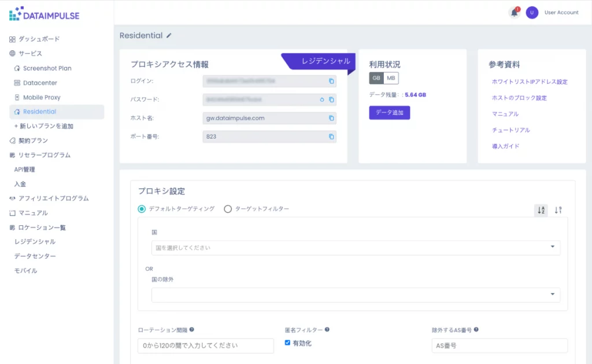Screen dimensions: 592x364
Task: Open the 国を選択してください country dropdown
Action: tap(356, 248)
